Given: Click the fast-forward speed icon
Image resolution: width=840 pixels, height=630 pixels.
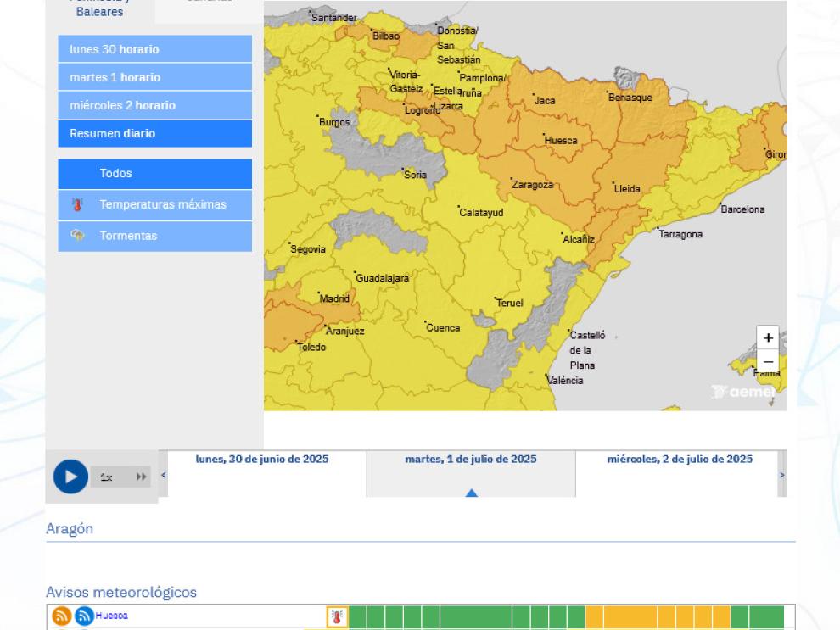Looking at the screenshot, I should pyautogui.click(x=141, y=477).
